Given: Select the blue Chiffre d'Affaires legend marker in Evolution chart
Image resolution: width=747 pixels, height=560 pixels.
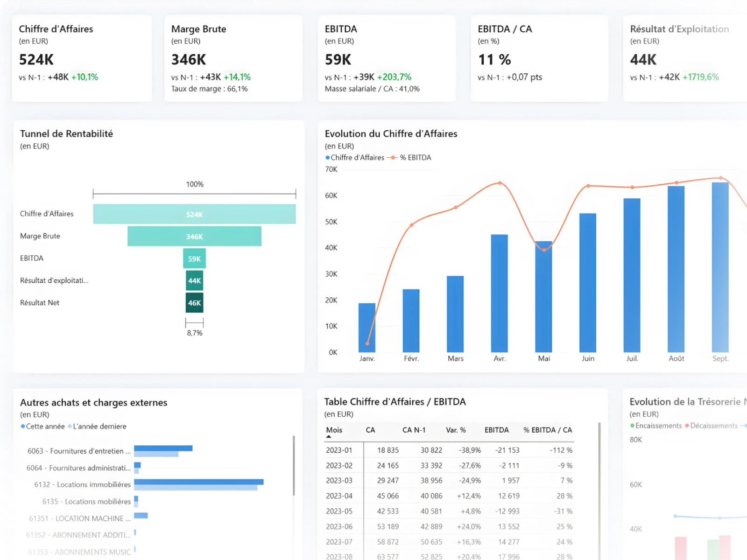Looking at the screenshot, I should (328, 158).
